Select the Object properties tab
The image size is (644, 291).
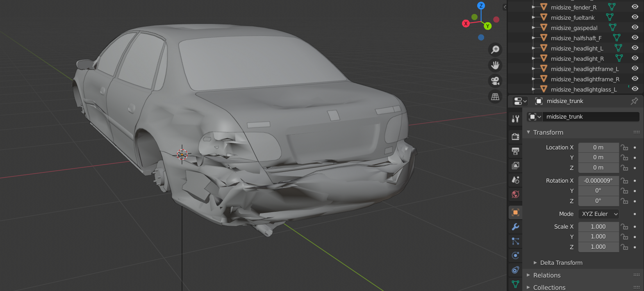[x=515, y=212]
